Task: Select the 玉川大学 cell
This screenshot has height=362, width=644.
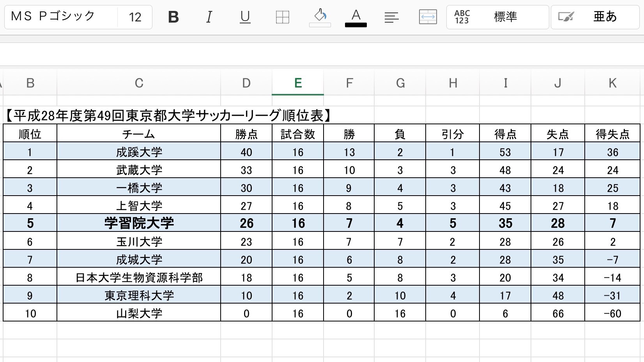Action: [x=139, y=241]
